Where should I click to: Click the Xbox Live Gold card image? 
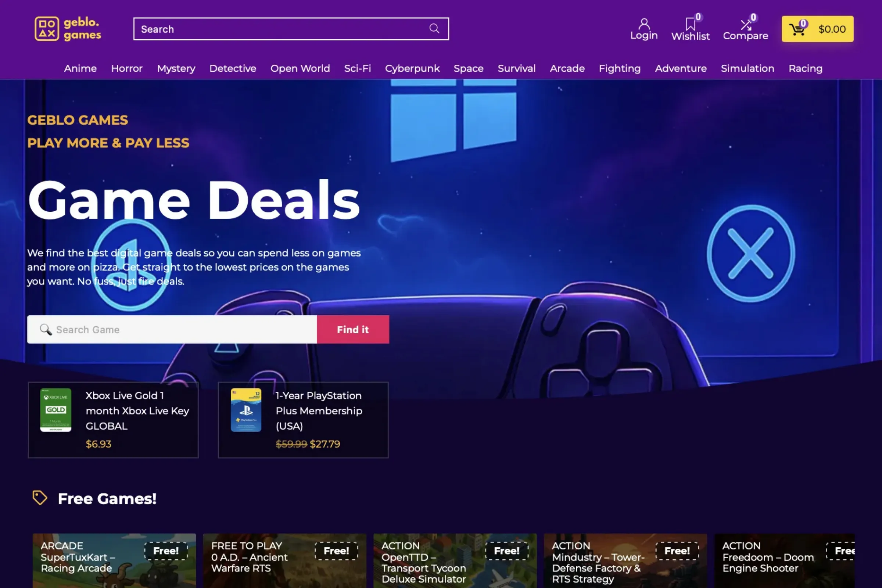click(56, 410)
